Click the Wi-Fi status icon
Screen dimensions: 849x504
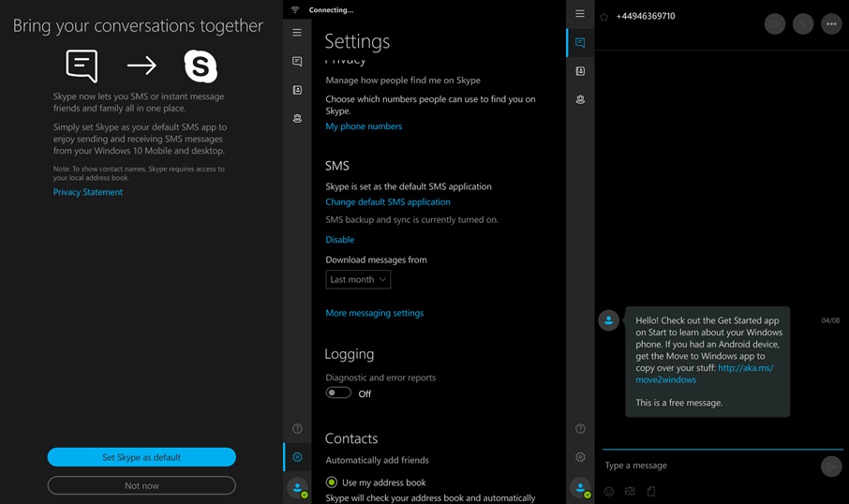295,9
